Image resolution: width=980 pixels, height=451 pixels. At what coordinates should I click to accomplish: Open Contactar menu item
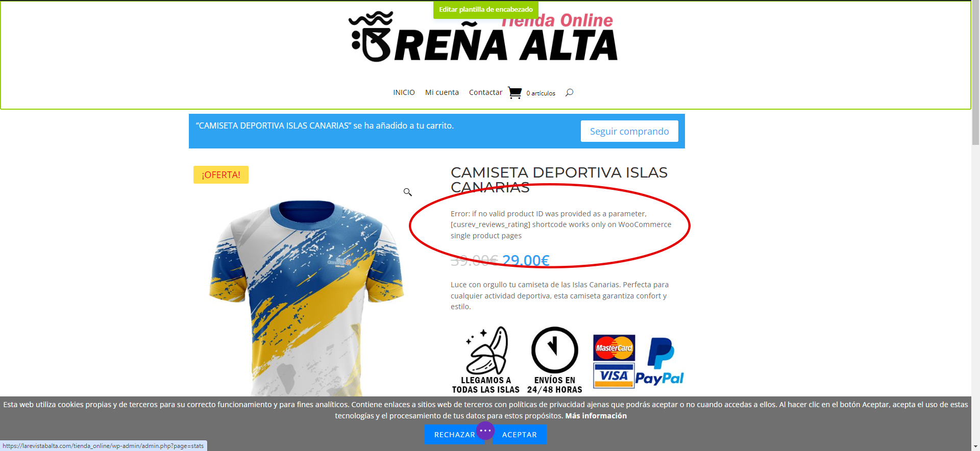click(x=485, y=92)
